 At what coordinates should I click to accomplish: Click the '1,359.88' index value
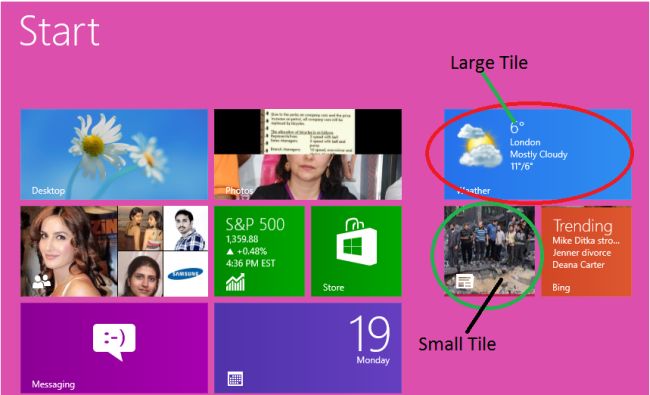coord(242,239)
